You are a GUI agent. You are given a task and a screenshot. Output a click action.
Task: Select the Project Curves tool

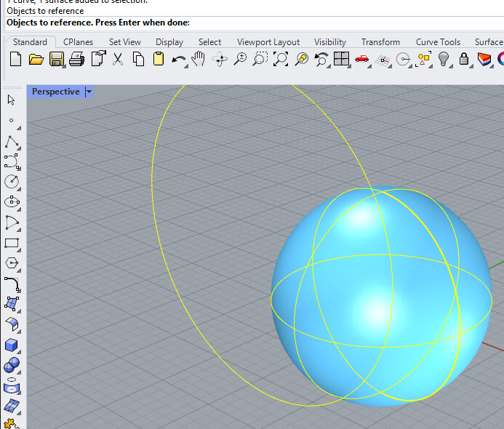tap(12, 385)
